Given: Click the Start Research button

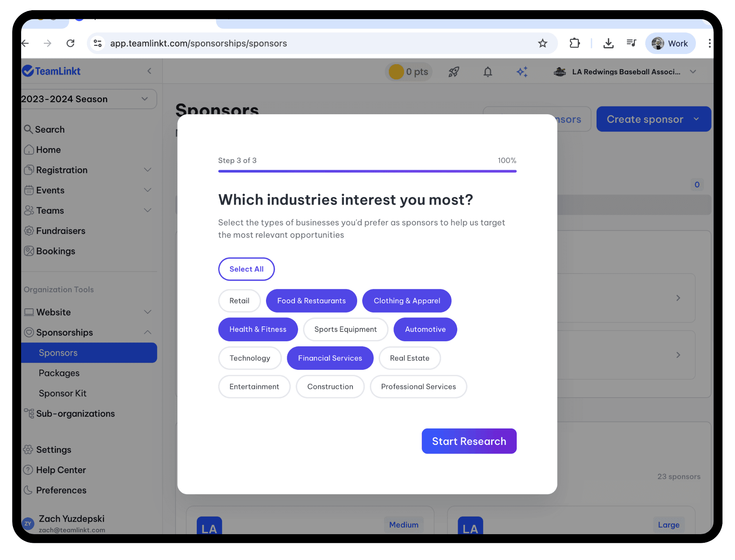Looking at the screenshot, I should point(469,441).
